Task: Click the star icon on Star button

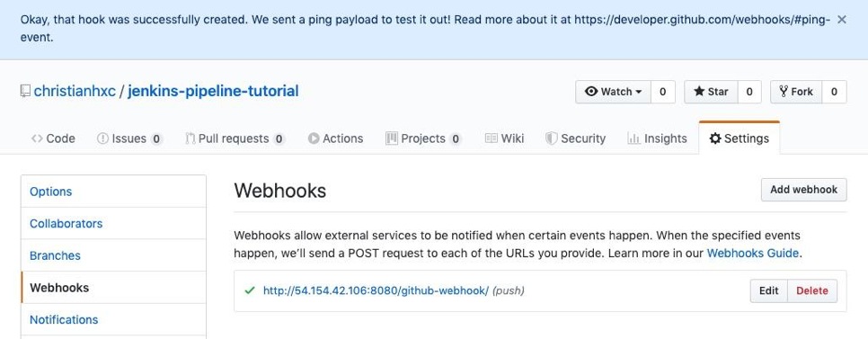Action: point(699,92)
